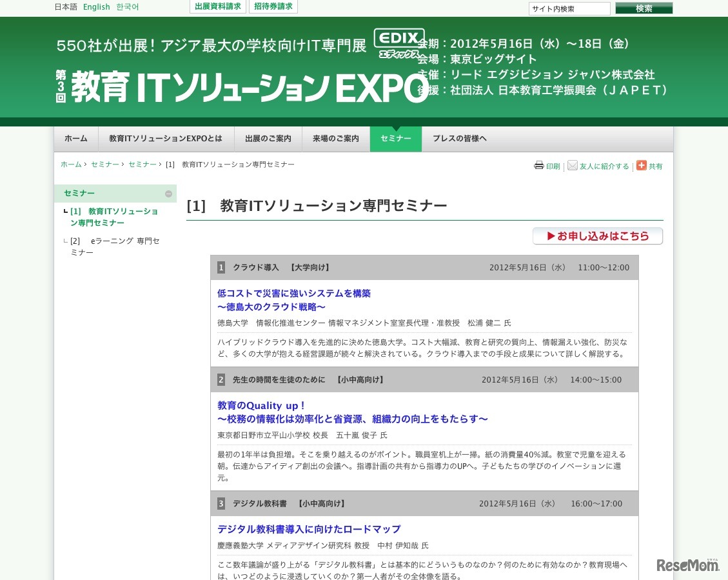The width and height of the screenshot is (728, 580).
Task: Switch language to 한국어
Action: [128, 7]
